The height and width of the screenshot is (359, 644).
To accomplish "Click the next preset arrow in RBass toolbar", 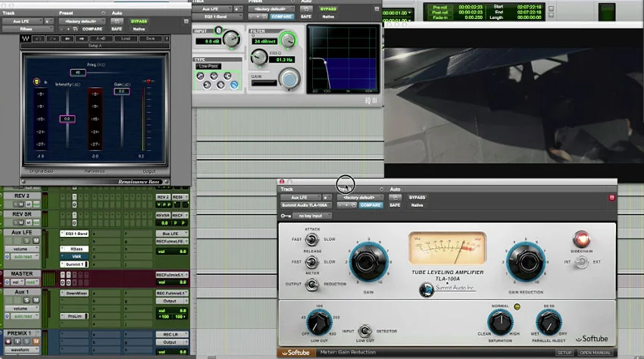I will click(x=82, y=39).
